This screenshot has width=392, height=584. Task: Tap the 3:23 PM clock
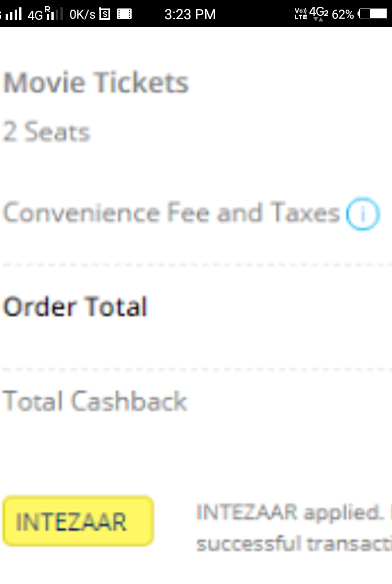(x=190, y=14)
